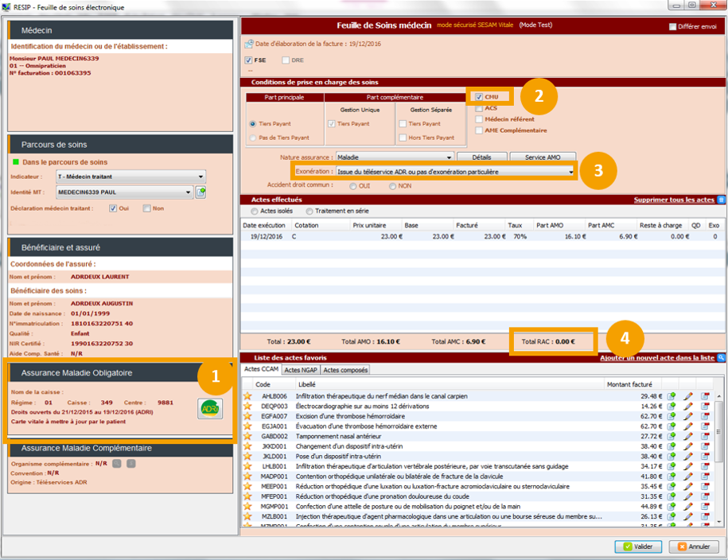Check the DRE checkbox

pyautogui.click(x=286, y=60)
